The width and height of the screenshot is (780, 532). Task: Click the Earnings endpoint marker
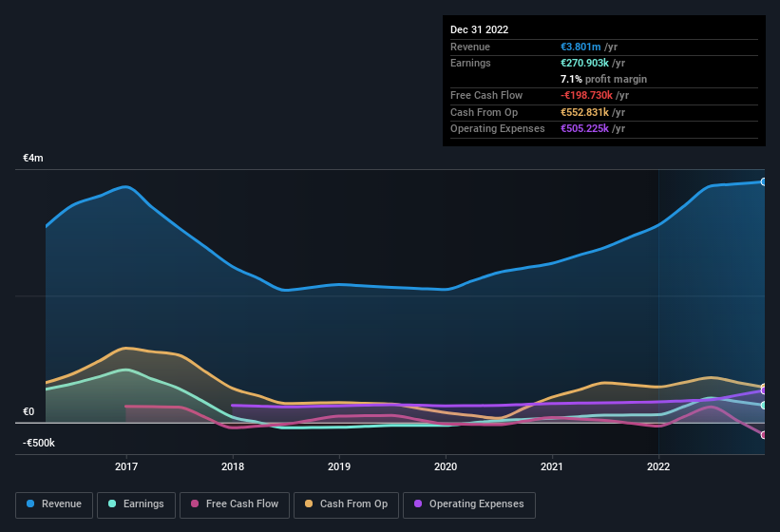point(764,406)
